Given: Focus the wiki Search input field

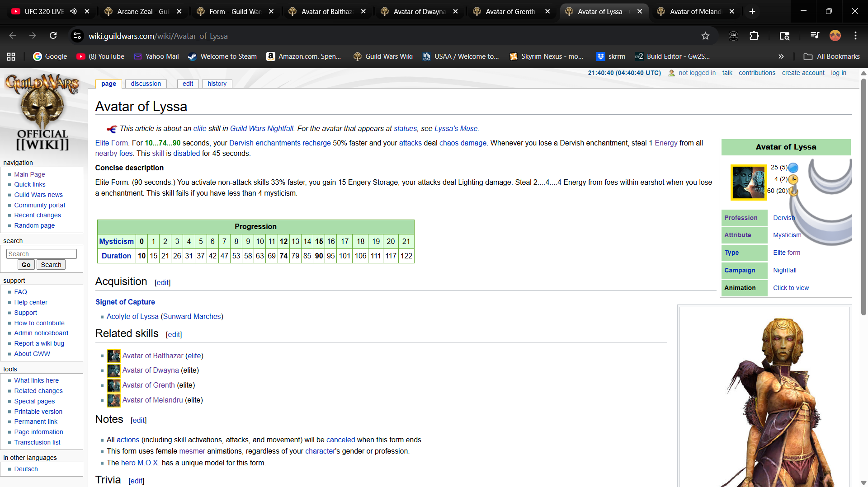Looking at the screenshot, I should point(42,254).
